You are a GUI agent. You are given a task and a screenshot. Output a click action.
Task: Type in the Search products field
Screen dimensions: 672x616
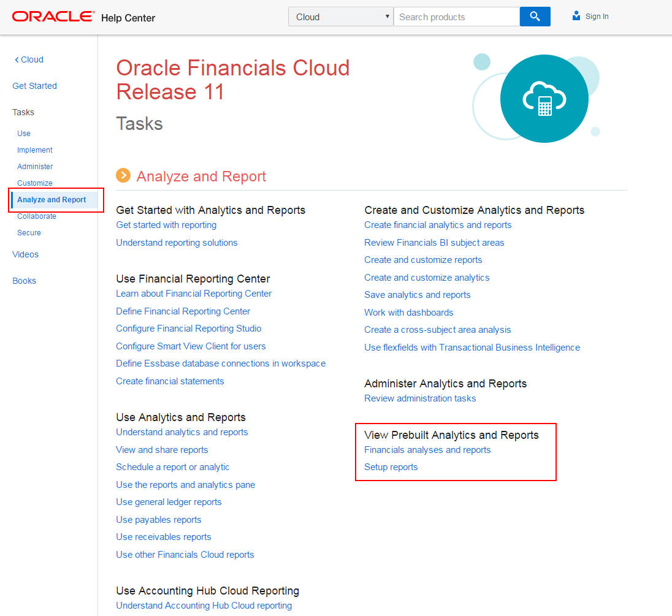[456, 17]
